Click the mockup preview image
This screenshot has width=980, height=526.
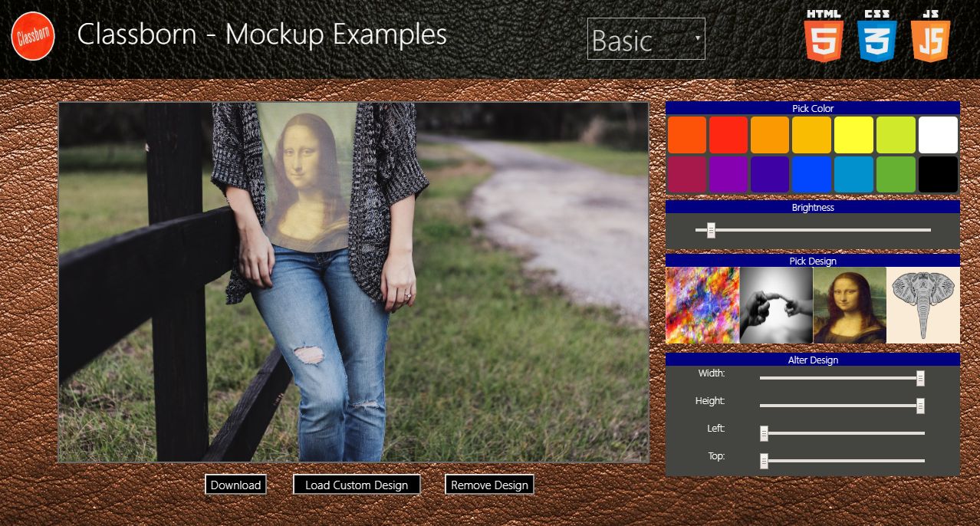click(354, 282)
